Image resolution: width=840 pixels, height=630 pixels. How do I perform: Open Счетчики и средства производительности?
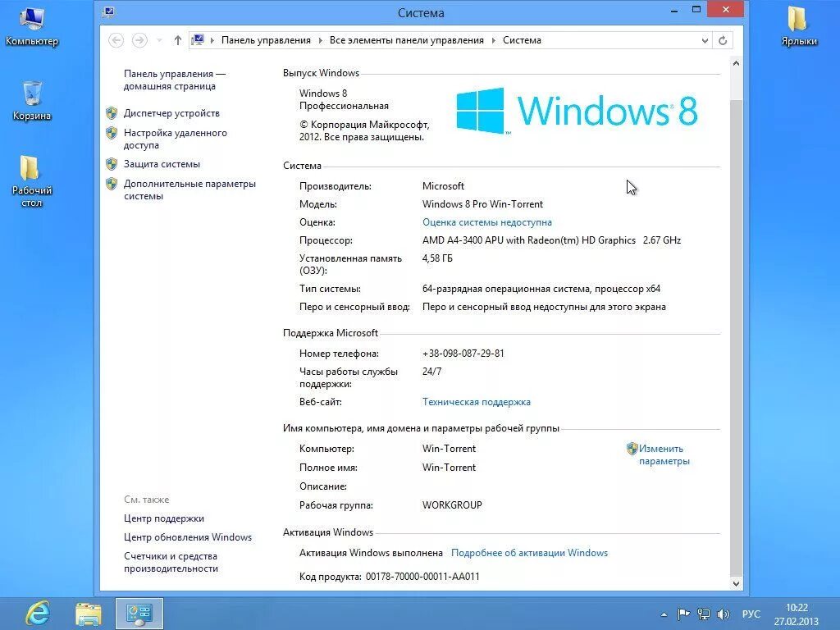171,563
